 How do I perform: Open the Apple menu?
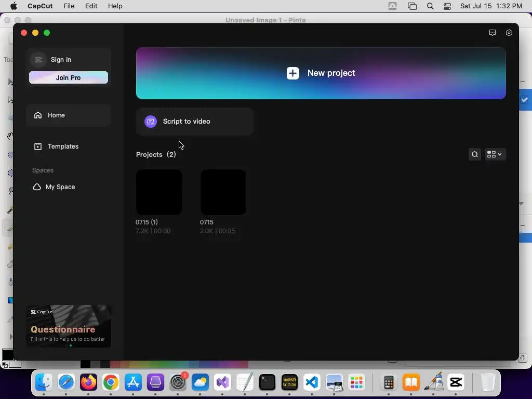(14, 6)
